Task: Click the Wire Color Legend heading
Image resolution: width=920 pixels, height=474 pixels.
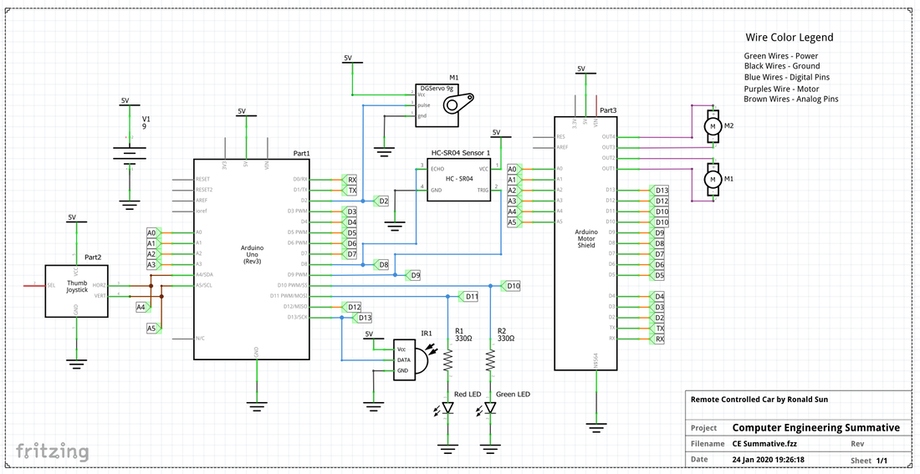Action: (x=789, y=38)
